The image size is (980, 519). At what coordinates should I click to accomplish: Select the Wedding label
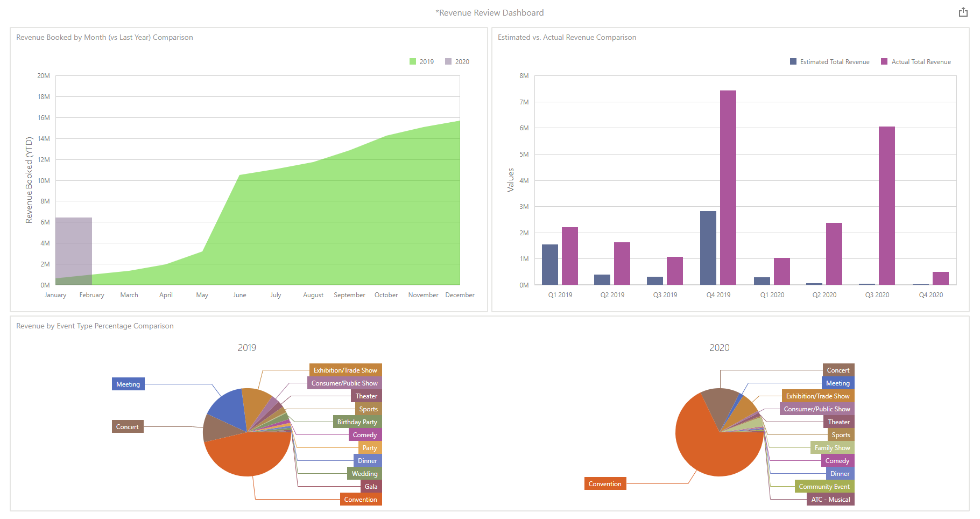pos(365,473)
